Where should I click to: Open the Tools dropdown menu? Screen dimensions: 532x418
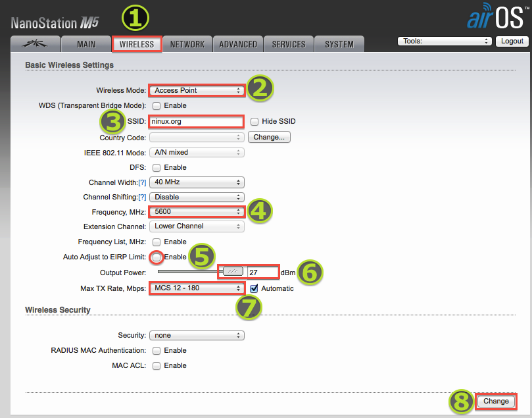(445, 41)
